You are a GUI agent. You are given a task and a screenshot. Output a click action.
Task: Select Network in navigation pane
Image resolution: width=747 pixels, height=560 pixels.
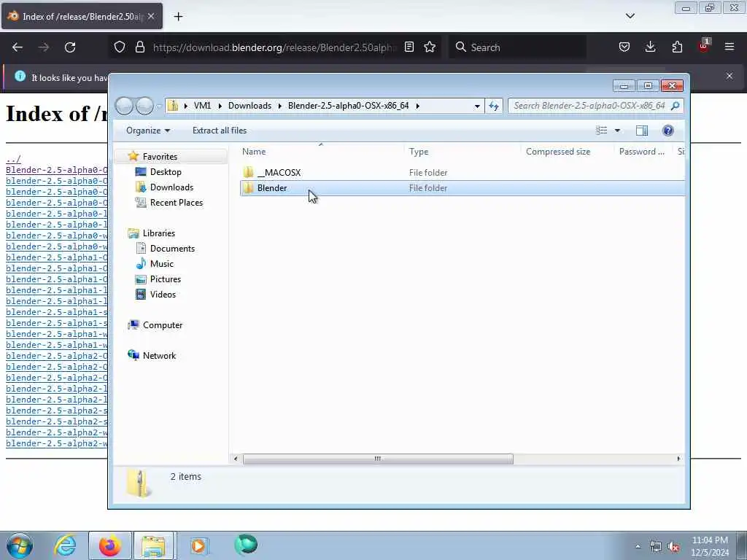tap(159, 356)
